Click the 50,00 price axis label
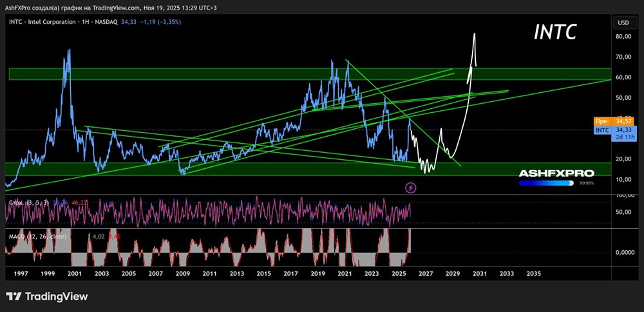 pos(623,98)
